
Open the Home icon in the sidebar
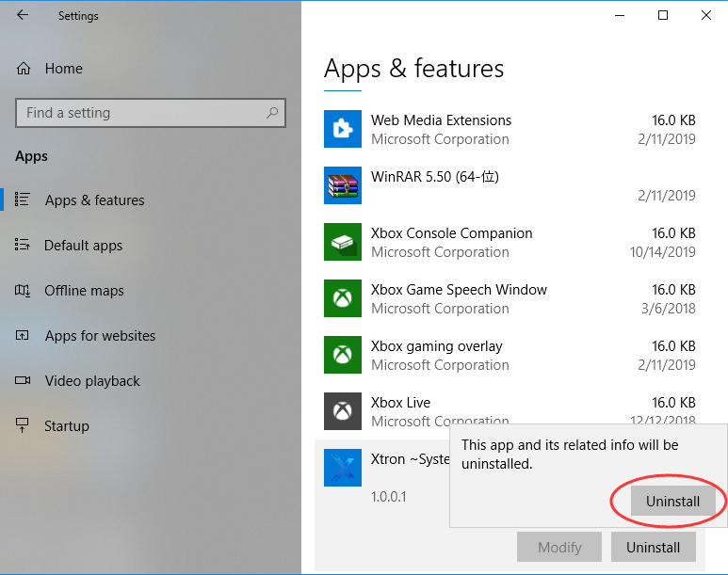point(24,69)
